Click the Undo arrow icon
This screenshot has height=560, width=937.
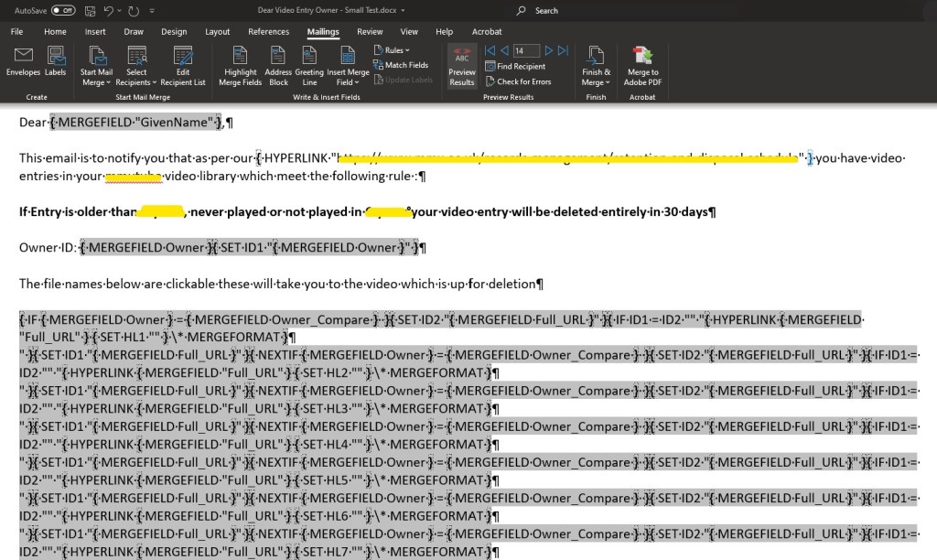(109, 11)
